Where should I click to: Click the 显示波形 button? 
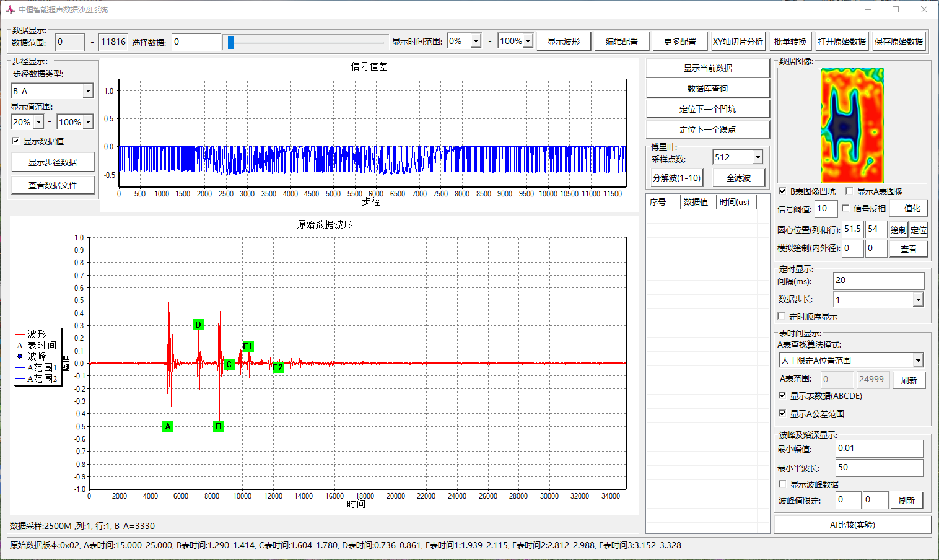564,42
